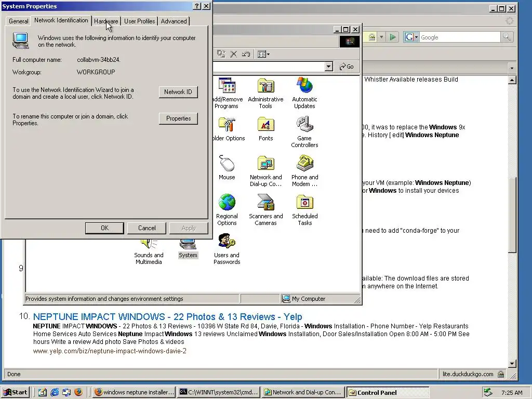The image size is (532, 399).
Task: Click the www.yelp.com/biz/neptune-impact-windows-davie-2 URL text
Action: [x=110, y=351]
